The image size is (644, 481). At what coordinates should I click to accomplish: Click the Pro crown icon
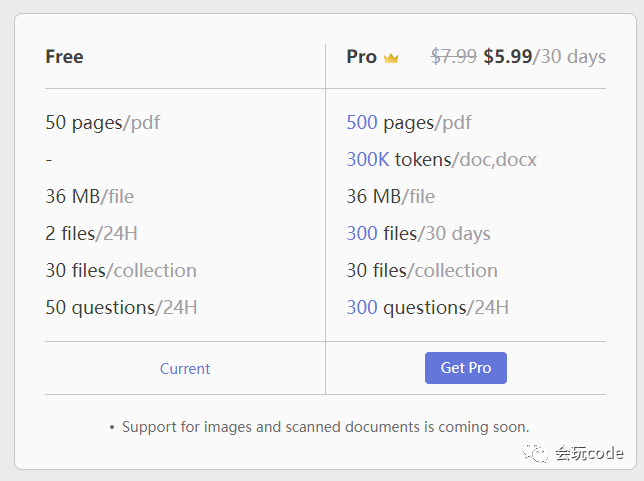[391, 58]
